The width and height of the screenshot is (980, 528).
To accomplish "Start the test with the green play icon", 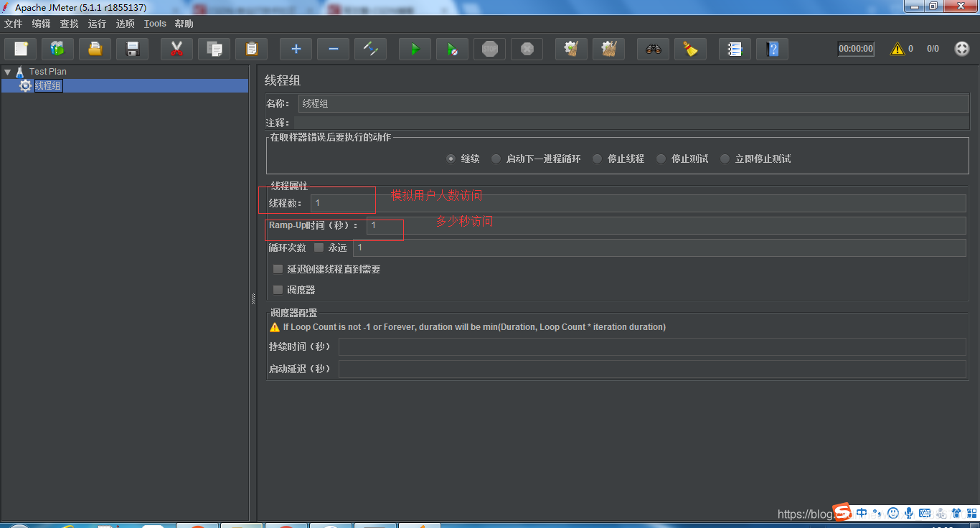I will click(415, 49).
